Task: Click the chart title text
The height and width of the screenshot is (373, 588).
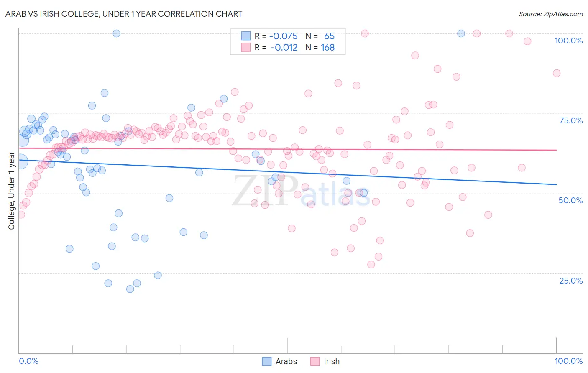Action: pos(124,14)
